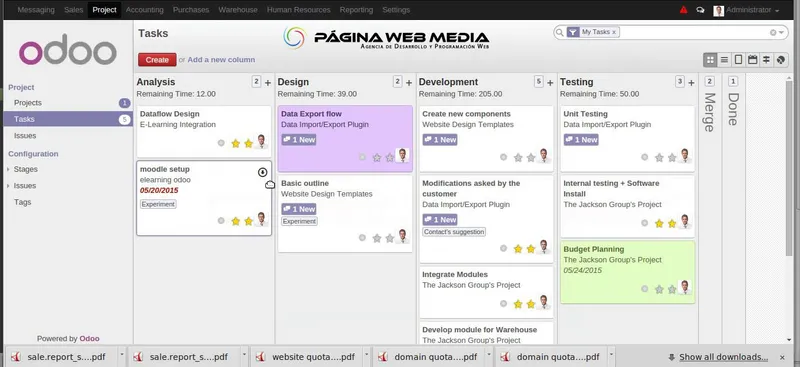Toggle kanban state circle on Dataflow Design card
This screenshot has height=367, width=800.
(x=221, y=143)
